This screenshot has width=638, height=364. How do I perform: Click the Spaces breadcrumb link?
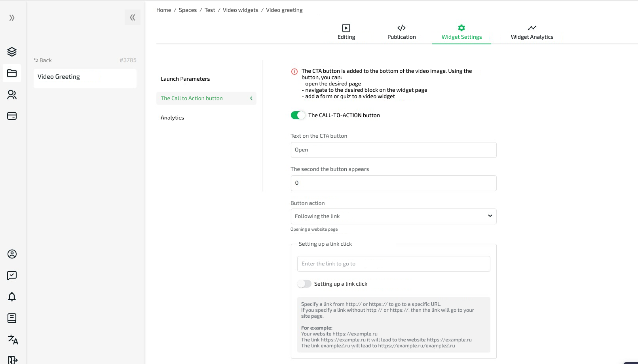click(188, 10)
